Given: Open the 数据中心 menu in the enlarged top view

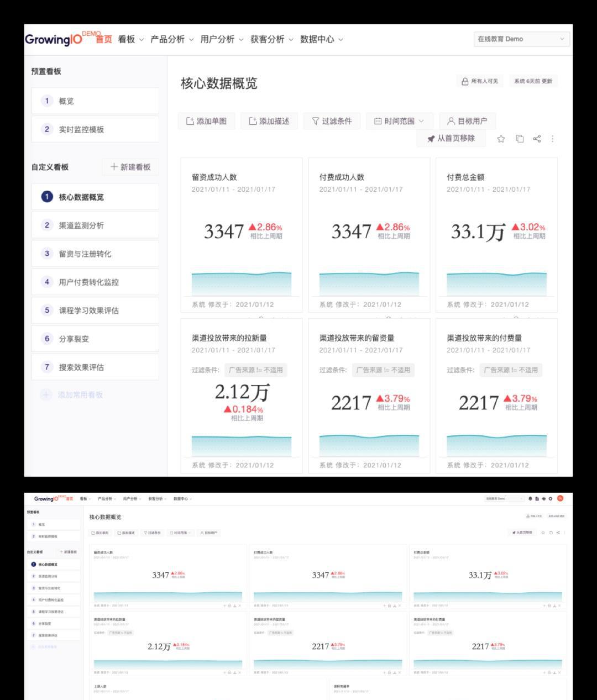Looking at the screenshot, I should click(x=321, y=39).
